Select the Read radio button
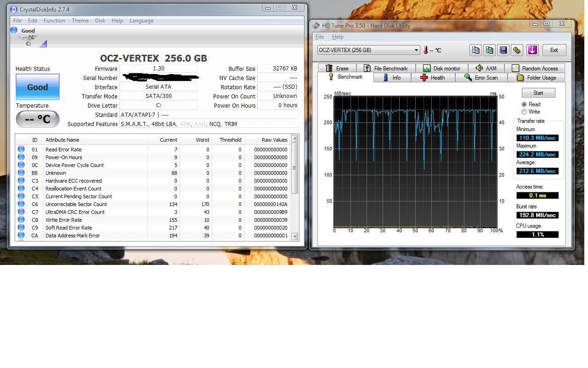 pyautogui.click(x=524, y=104)
